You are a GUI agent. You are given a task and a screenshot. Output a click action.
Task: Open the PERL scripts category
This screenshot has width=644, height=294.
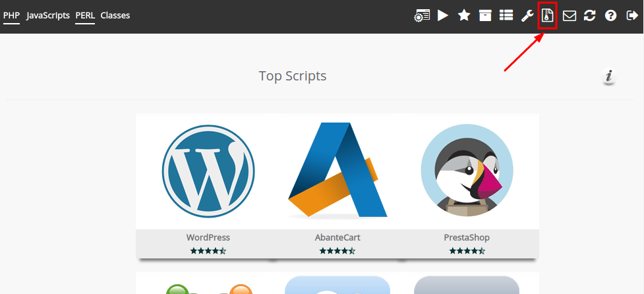click(x=85, y=16)
